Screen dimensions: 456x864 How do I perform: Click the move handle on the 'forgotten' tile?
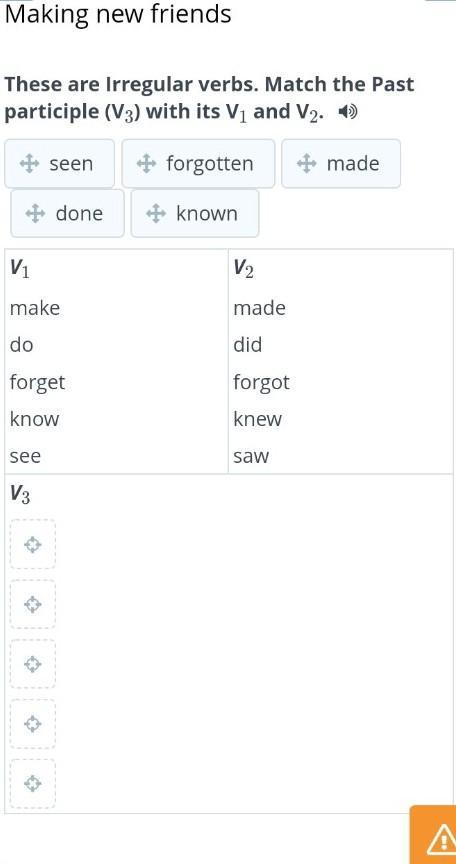pos(145,164)
